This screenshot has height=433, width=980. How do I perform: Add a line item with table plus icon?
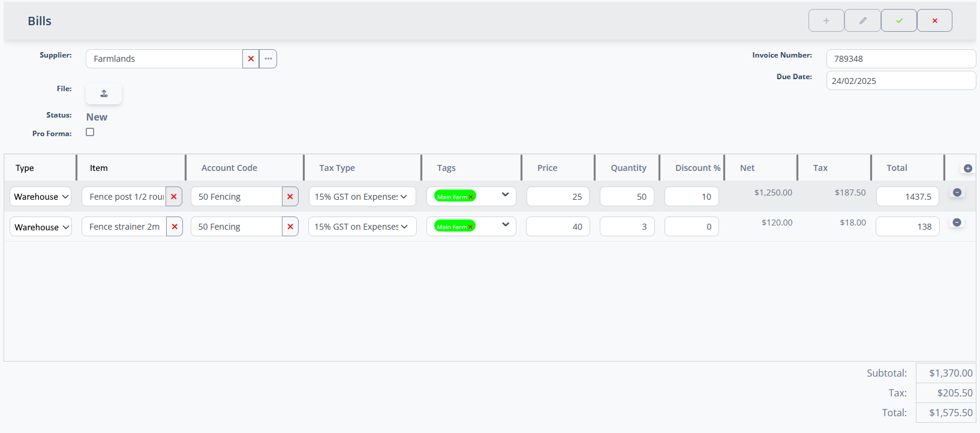pos(967,169)
